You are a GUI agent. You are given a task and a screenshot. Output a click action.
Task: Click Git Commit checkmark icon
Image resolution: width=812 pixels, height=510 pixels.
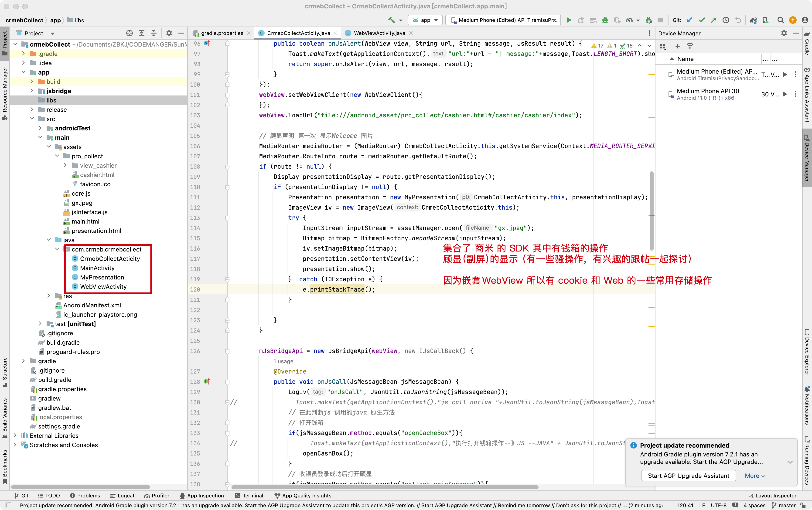point(702,20)
